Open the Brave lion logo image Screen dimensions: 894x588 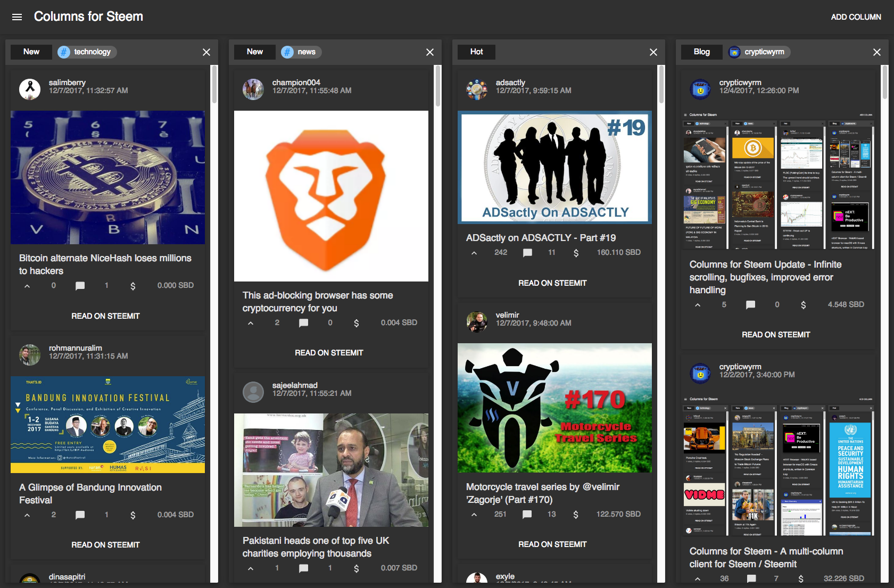pyautogui.click(x=331, y=196)
